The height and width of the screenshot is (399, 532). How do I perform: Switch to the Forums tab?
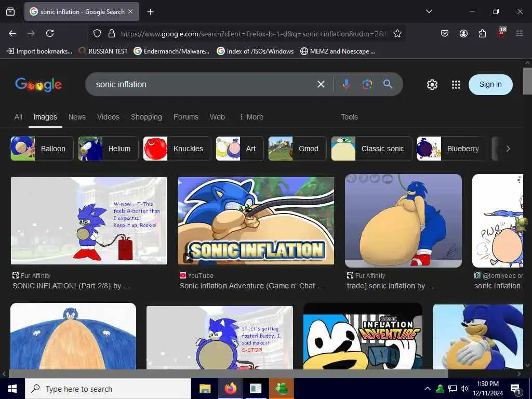coord(186,117)
